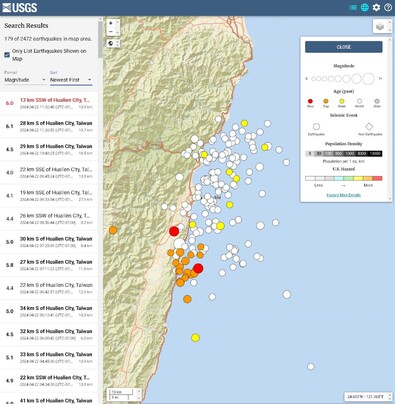
Task: Click the U.S. Hazard red color swatch
Action: [377, 178]
